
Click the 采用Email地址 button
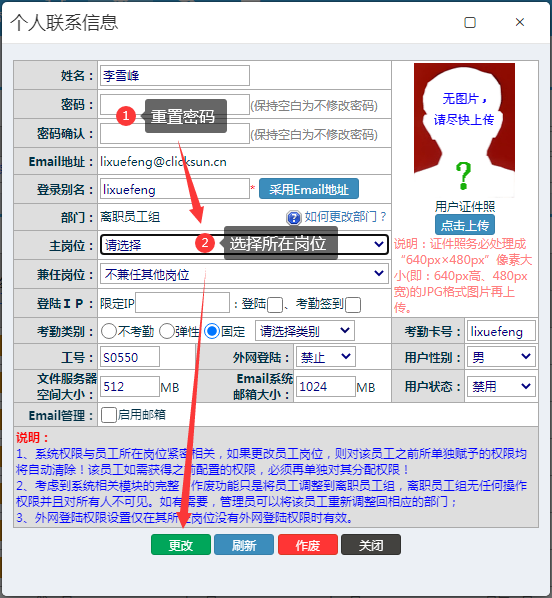pos(309,189)
